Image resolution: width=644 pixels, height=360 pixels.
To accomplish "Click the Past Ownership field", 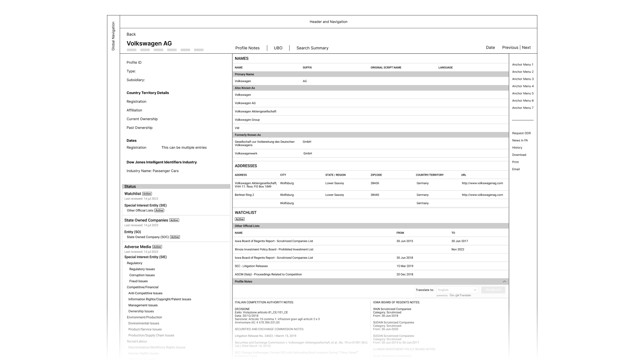I will coord(140,128).
